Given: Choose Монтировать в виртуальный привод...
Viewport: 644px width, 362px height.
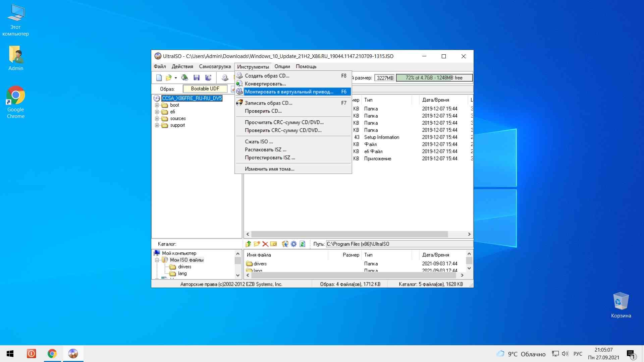Looking at the screenshot, I should click(293, 92).
